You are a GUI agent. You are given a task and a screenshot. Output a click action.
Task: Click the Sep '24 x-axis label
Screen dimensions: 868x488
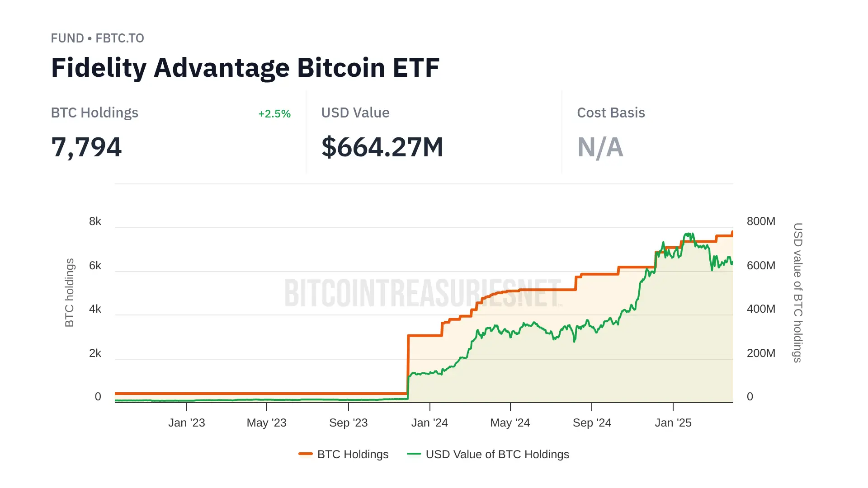tap(592, 423)
